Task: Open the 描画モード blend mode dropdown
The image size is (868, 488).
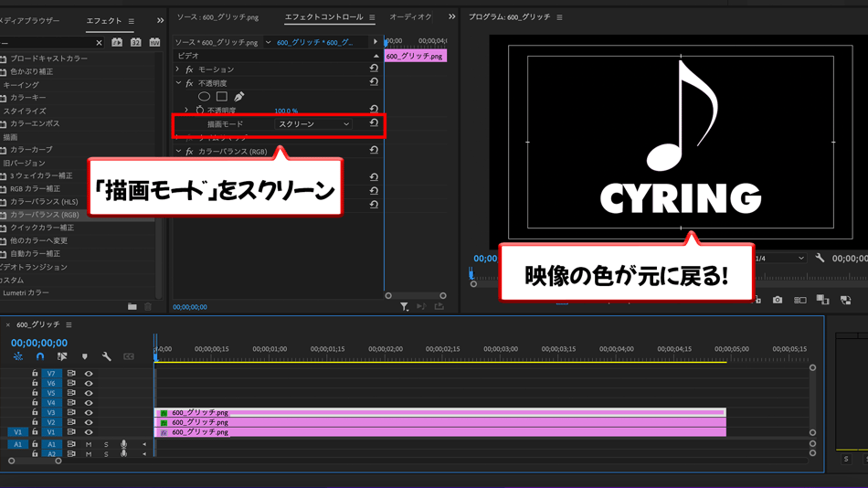Action: click(313, 124)
